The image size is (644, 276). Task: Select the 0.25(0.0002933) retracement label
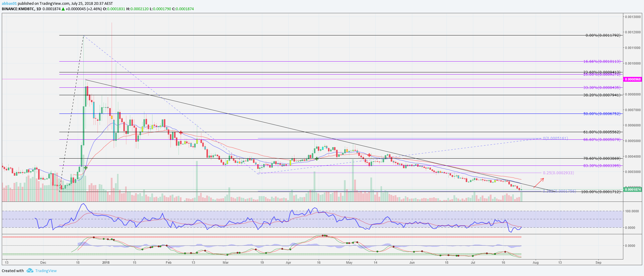(558, 173)
